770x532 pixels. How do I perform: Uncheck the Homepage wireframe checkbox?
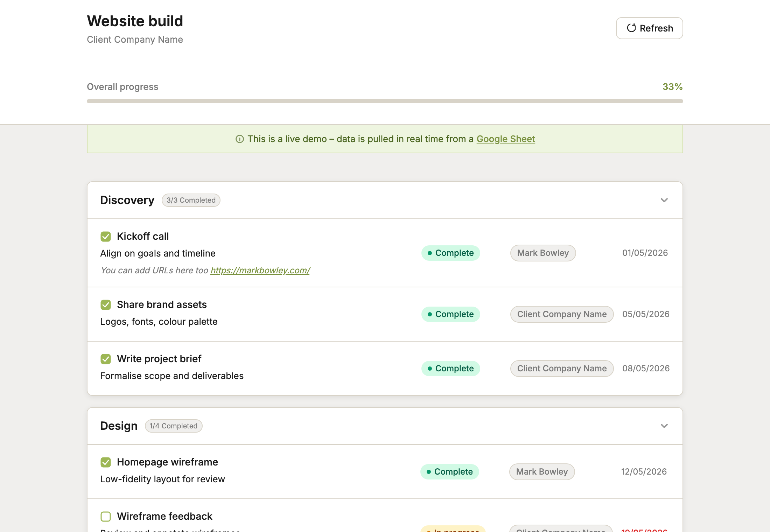tap(106, 462)
